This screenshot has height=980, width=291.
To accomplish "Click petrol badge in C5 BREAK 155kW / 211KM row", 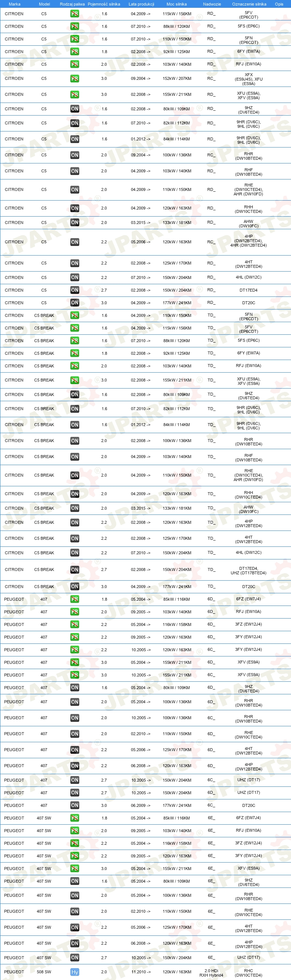I will tap(75, 380).
